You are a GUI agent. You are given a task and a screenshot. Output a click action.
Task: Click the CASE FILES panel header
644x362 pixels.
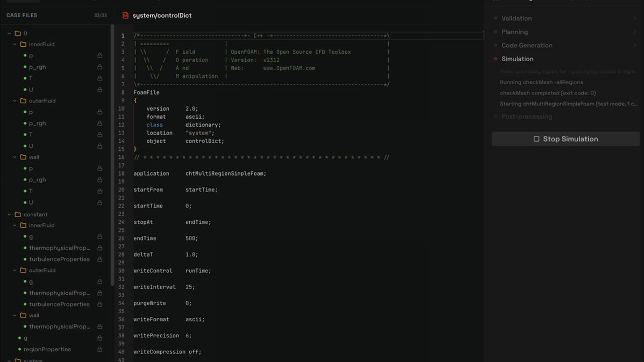tap(22, 15)
